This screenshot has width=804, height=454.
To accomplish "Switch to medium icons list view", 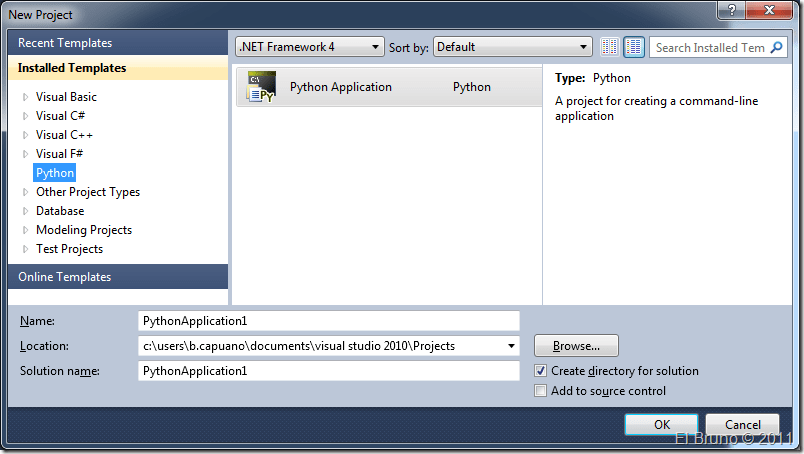I will (x=634, y=47).
